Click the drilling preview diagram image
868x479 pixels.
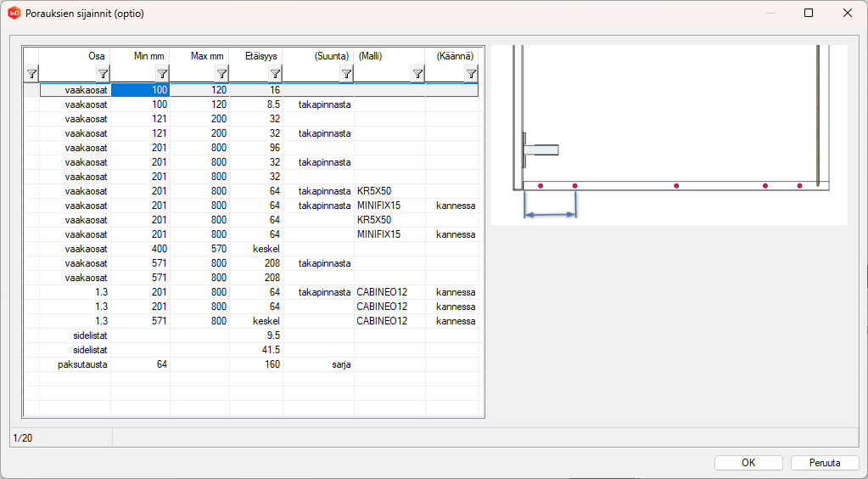pos(669,134)
